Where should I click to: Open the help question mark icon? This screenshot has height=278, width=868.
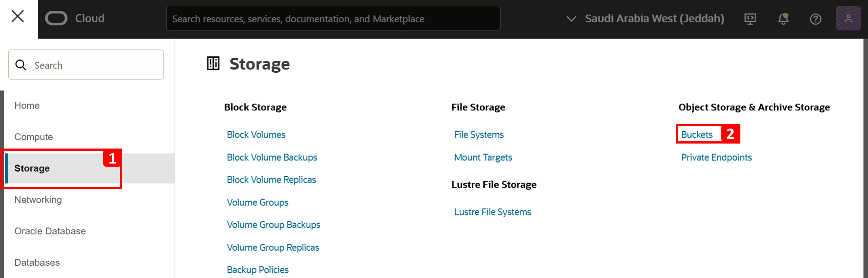click(815, 19)
